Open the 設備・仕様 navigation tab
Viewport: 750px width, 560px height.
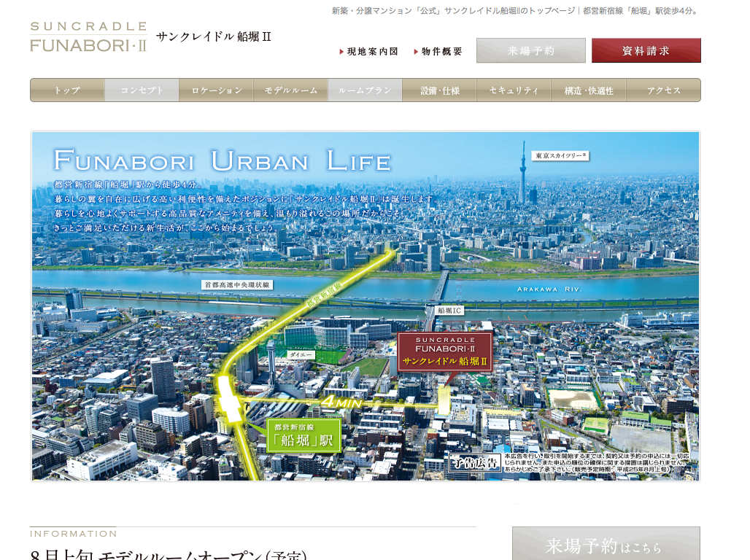[439, 90]
